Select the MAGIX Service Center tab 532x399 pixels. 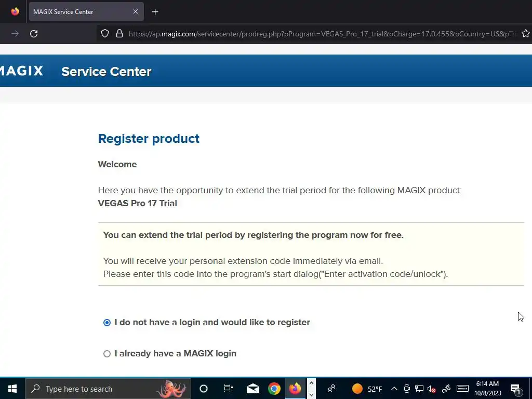point(86,11)
